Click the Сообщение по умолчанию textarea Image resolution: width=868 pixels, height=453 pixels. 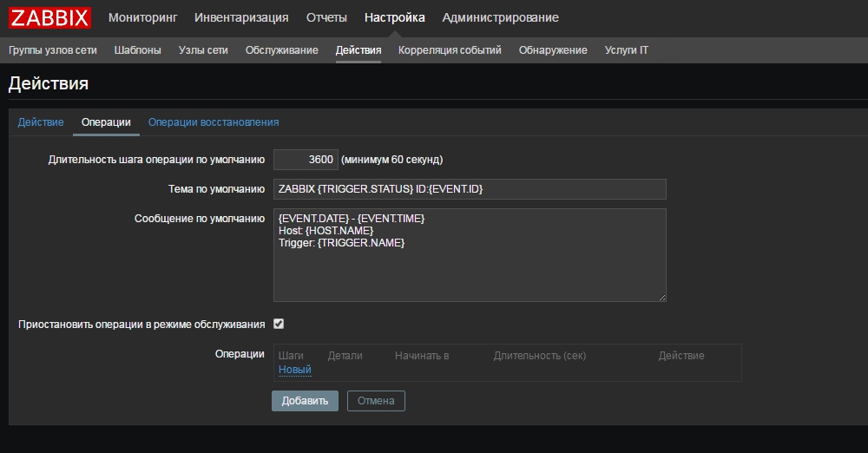(470, 255)
